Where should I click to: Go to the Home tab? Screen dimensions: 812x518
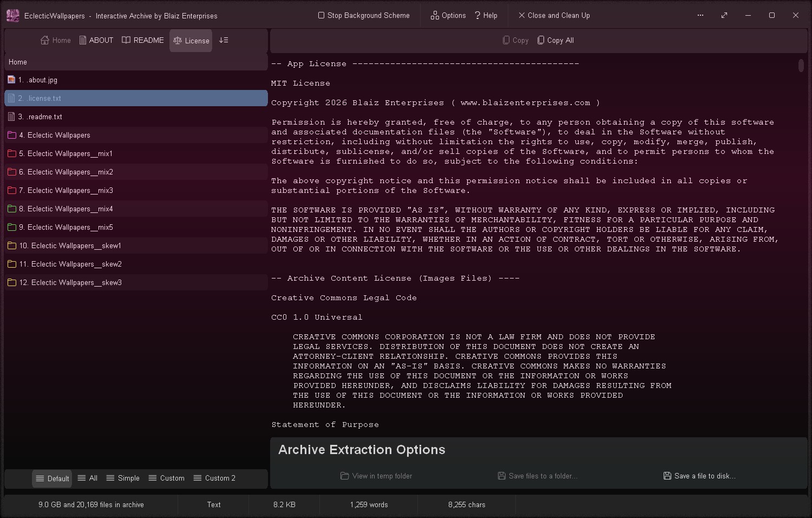[56, 41]
